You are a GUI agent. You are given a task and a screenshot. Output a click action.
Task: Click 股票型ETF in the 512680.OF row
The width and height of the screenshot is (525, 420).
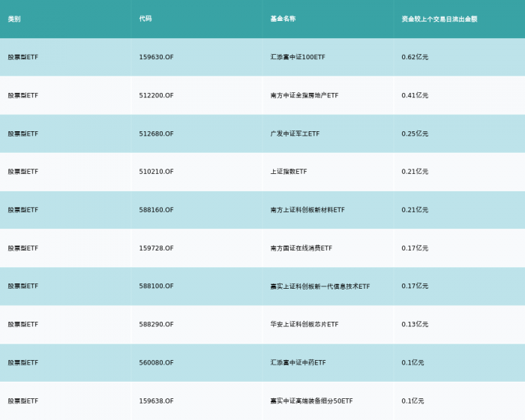(23, 134)
